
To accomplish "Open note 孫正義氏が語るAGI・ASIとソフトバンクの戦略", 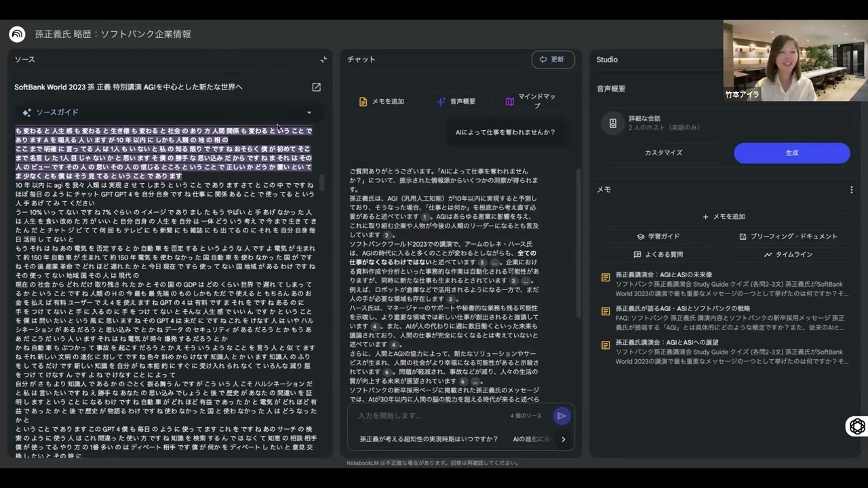I will 724,318.
